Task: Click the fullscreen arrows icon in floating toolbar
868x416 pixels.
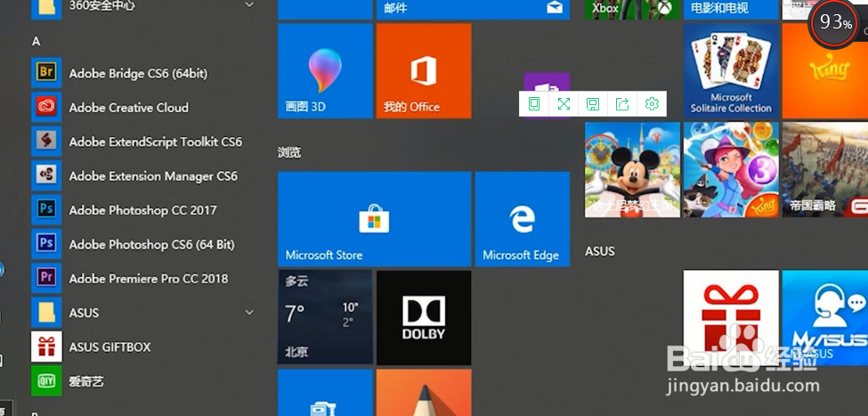Action: click(x=564, y=103)
